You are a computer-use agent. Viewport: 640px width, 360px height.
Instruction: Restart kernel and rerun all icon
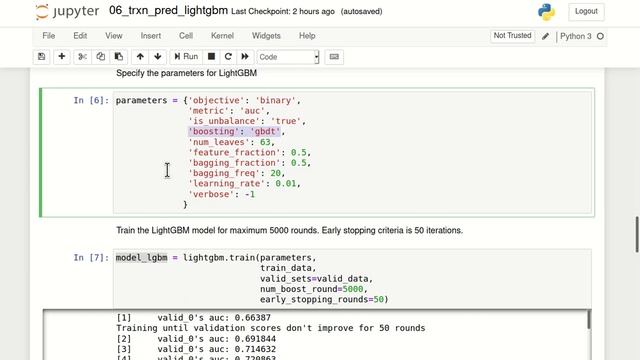click(245, 57)
